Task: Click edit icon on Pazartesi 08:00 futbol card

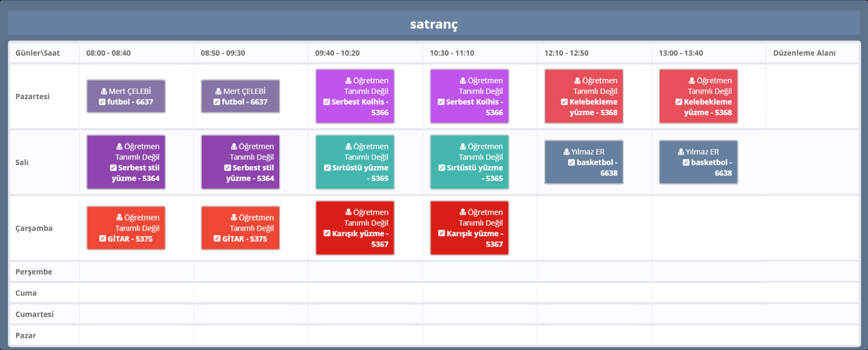Action: [x=102, y=102]
